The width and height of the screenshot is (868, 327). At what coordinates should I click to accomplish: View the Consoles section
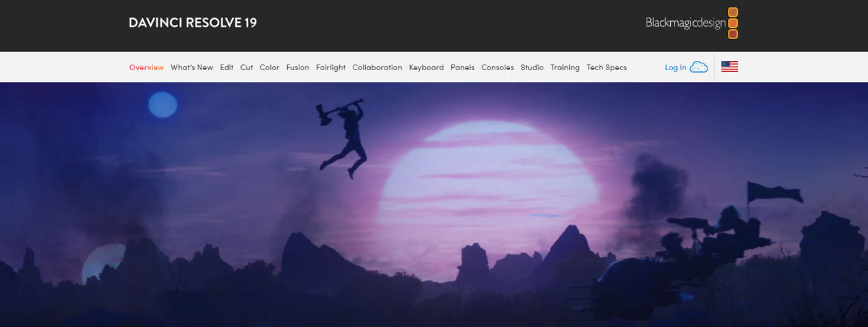[x=497, y=68]
